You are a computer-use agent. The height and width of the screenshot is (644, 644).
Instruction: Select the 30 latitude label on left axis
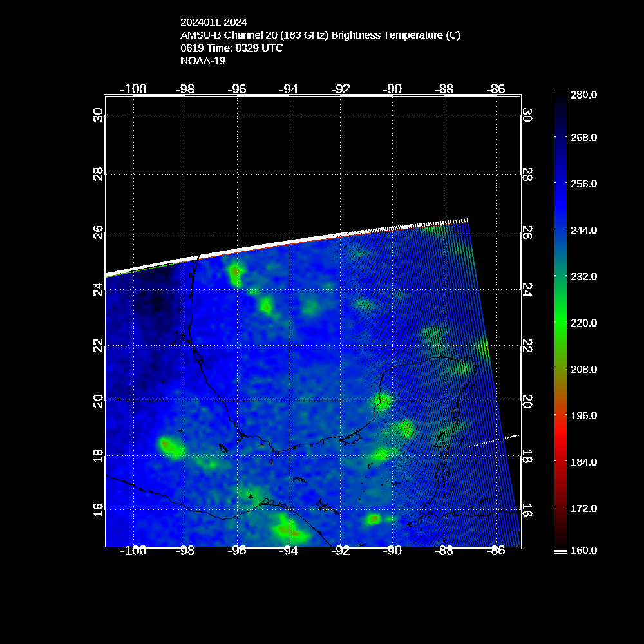(98, 115)
